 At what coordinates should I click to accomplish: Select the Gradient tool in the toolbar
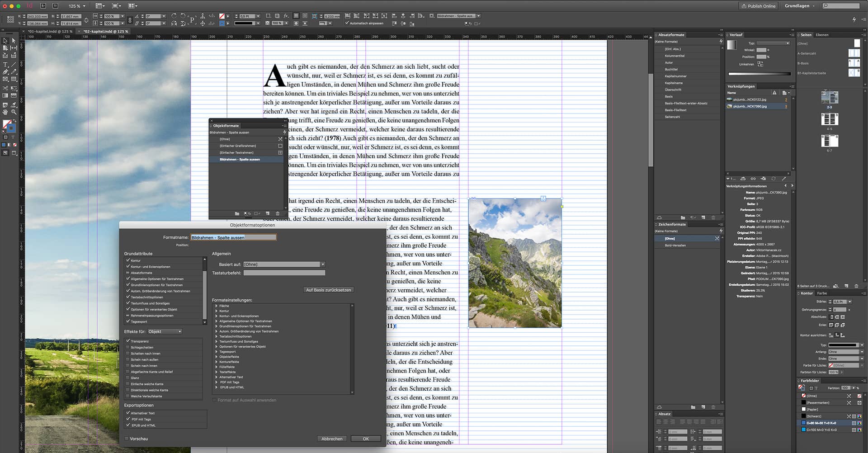click(x=5, y=95)
